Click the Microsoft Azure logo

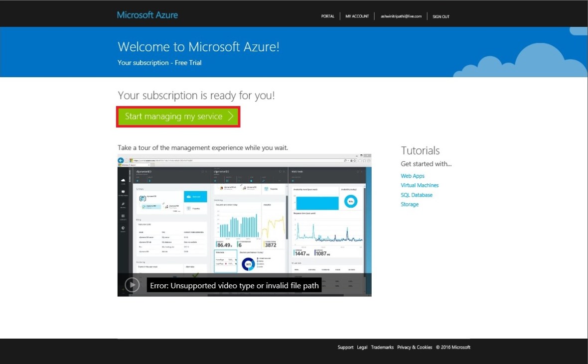(147, 15)
